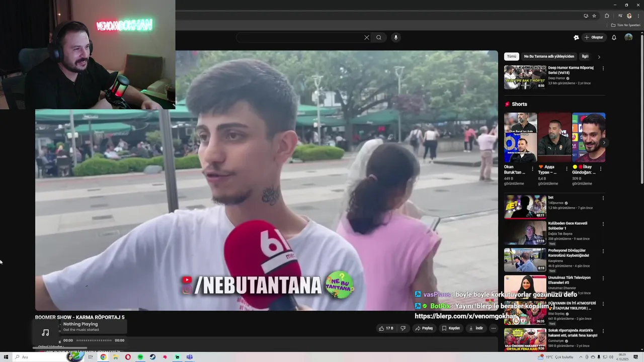
Task: Open options for Unutulmaz Türk Televizyon Efsaneleri
Action: 603,278
